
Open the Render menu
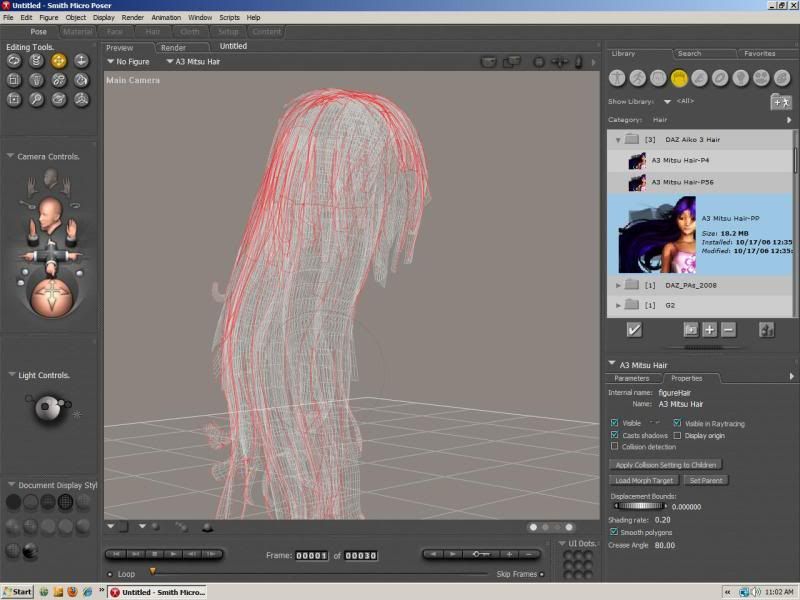(132, 17)
